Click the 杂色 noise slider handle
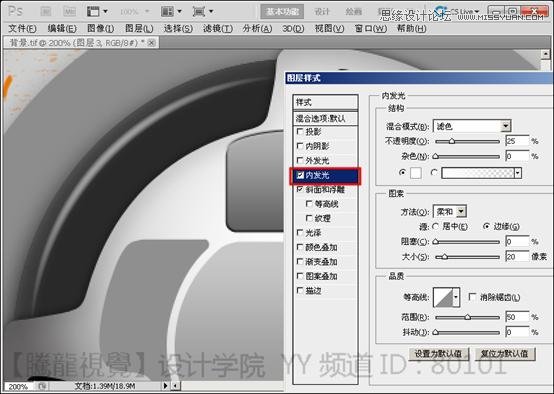The image size is (554, 394). coord(436,156)
